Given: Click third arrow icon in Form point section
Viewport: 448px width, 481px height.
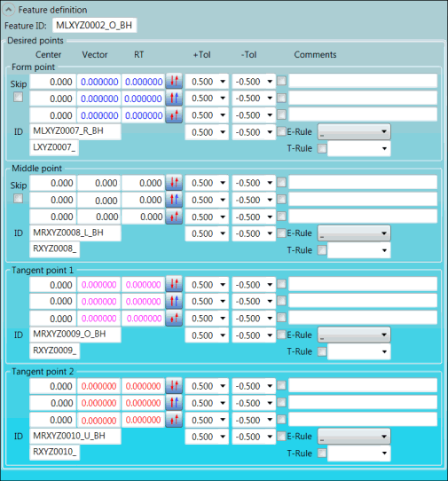Looking at the screenshot, I should click(x=174, y=115).
